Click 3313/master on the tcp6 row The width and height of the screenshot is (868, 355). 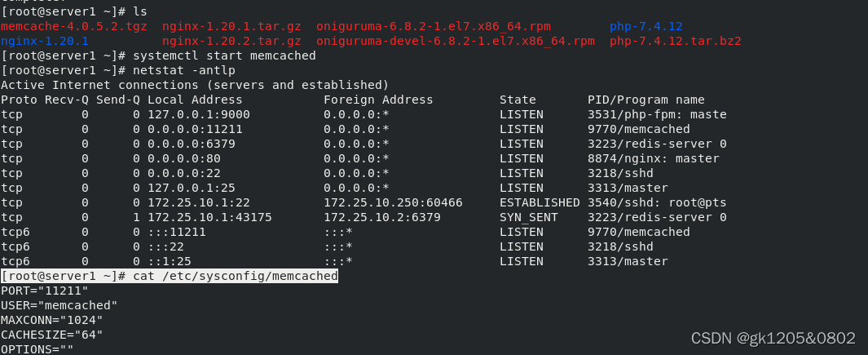(x=628, y=261)
